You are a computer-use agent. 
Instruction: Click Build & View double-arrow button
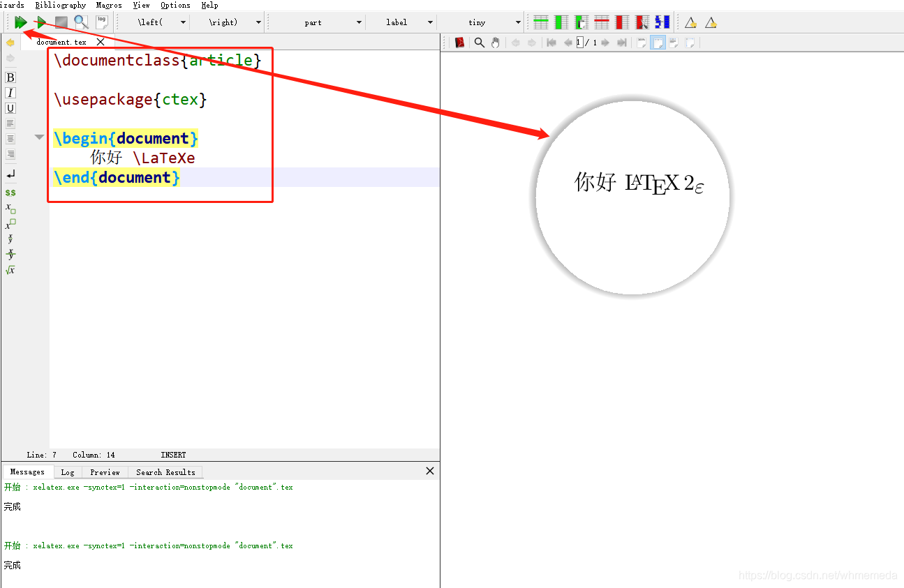click(x=21, y=22)
